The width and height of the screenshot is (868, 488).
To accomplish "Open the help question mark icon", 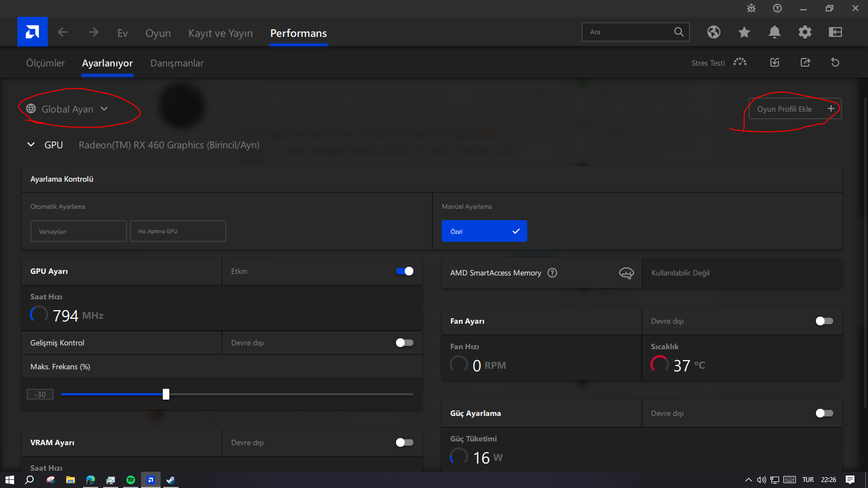I will click(777, 8).
